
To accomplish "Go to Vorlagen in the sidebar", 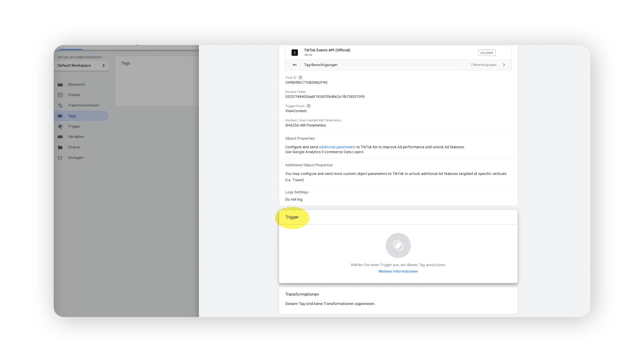I will coord(76,158).
